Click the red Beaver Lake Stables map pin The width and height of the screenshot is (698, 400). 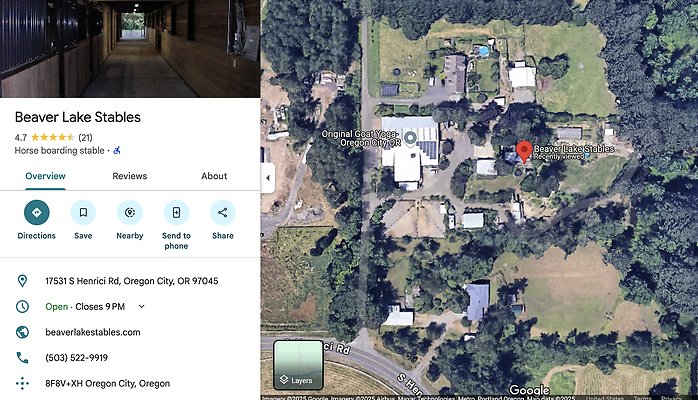(x=524, y=152)
